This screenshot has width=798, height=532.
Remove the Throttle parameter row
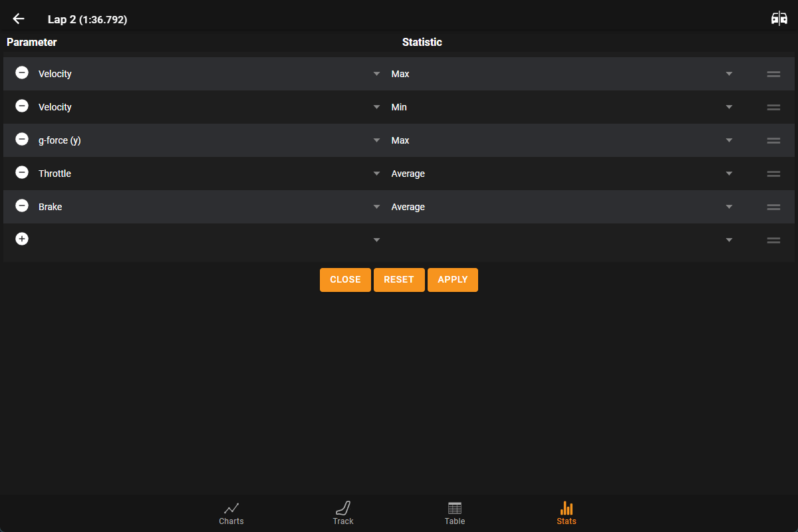click(22, 173)
